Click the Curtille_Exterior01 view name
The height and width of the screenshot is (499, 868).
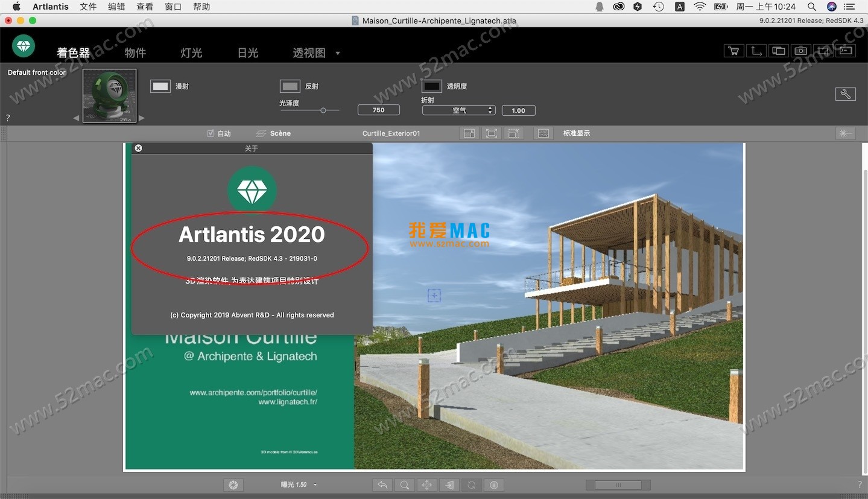click(x=391, y=133)
